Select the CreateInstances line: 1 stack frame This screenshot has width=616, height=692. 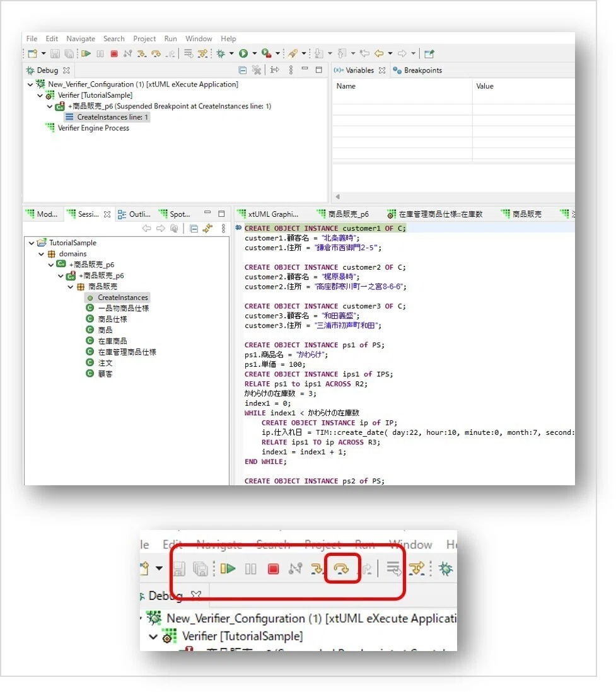point(107,117)
